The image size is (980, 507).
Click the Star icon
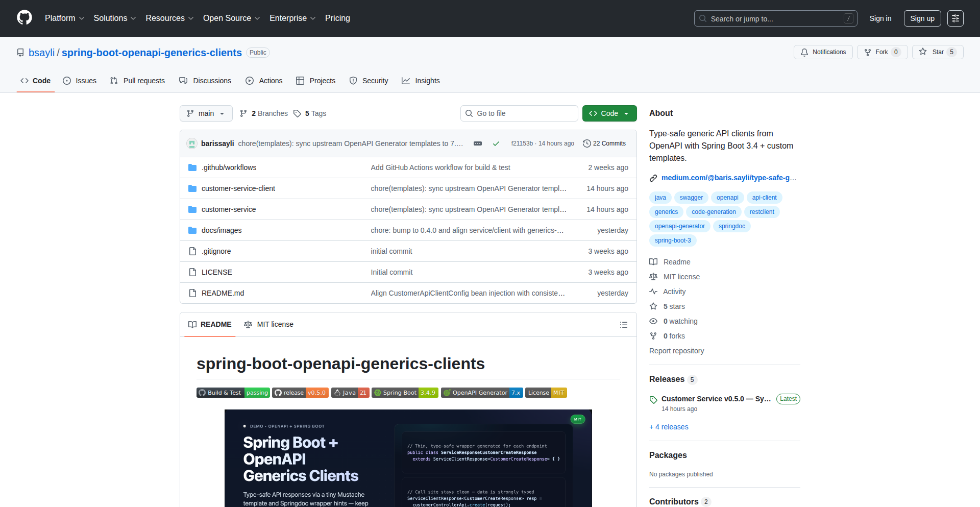click(x=923, y=52)
